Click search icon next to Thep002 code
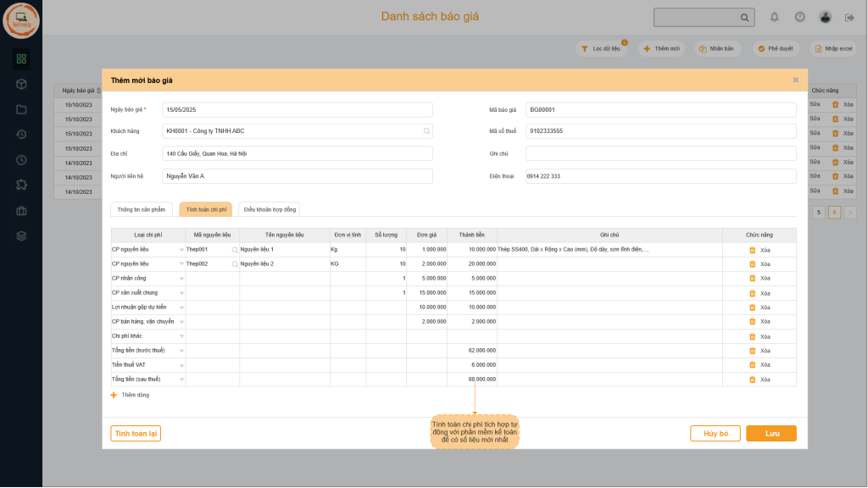Screen dimensions: 868x488 coord(235,264)
